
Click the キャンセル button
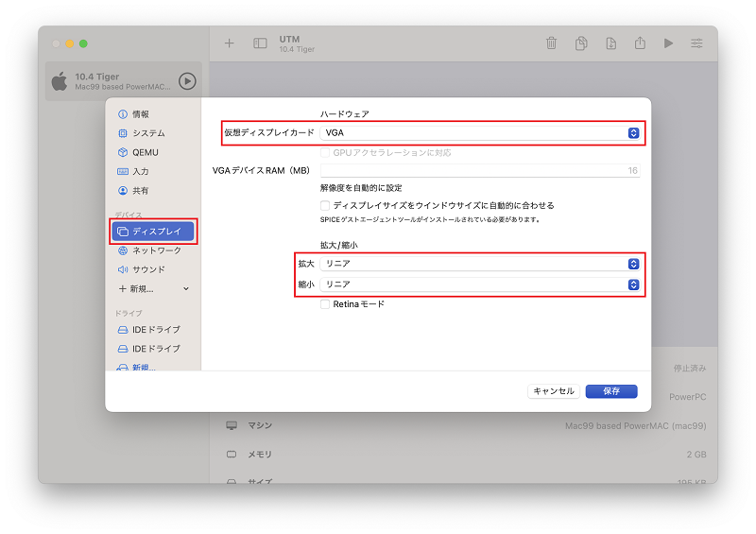click(554, 391)
